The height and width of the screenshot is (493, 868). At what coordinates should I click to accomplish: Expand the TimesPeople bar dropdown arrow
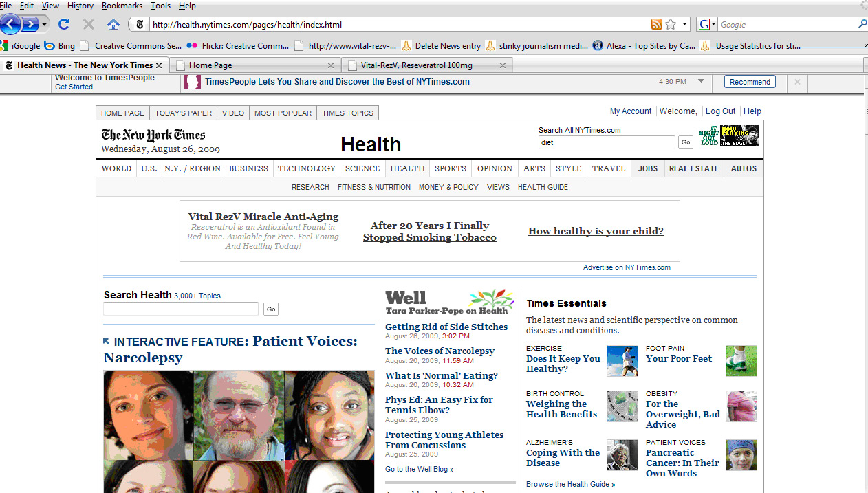pos(701,81)
